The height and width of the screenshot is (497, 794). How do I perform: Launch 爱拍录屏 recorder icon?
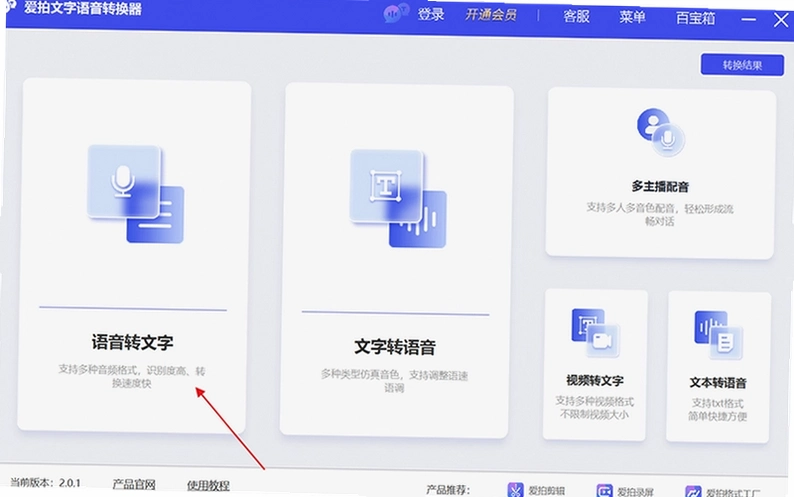tap(604, 490)
